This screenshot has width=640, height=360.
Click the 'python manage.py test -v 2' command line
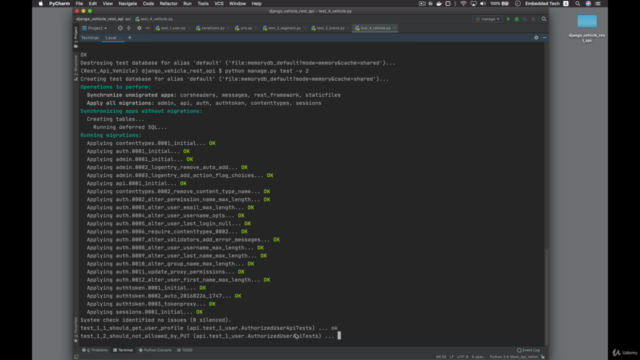pos(267,71)
